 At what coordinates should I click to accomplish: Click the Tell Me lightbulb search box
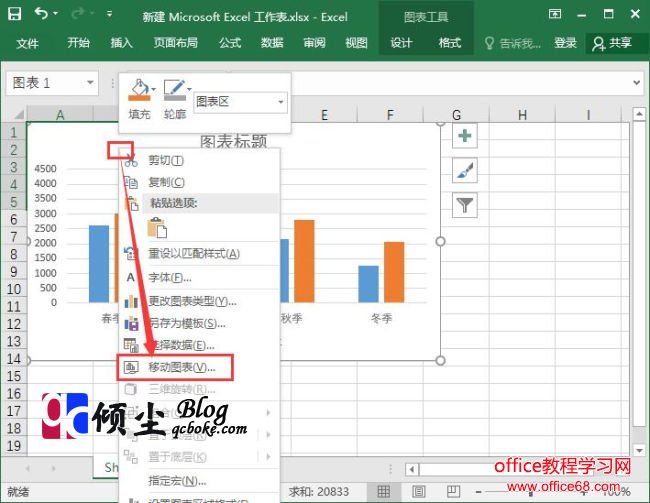click(513, 43)
